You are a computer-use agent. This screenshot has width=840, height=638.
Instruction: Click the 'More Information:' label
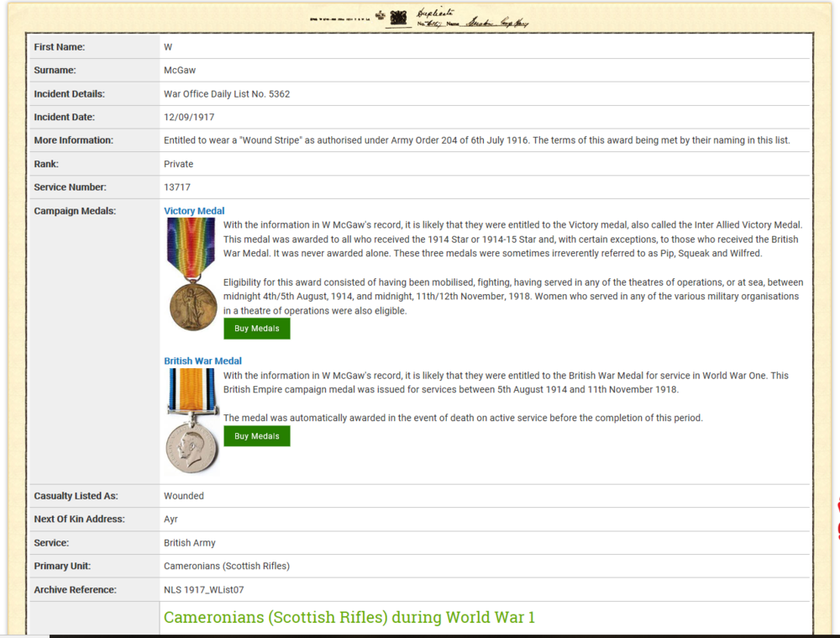pos(74,140)
